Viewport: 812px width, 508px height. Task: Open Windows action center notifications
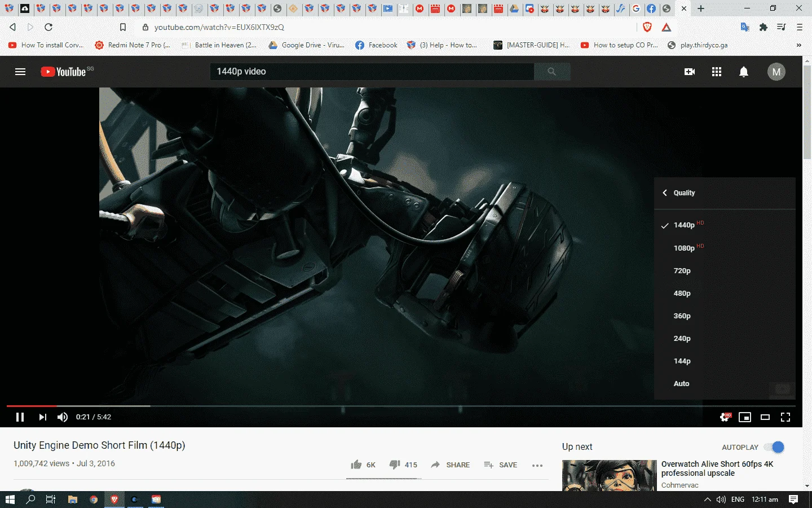793,500
